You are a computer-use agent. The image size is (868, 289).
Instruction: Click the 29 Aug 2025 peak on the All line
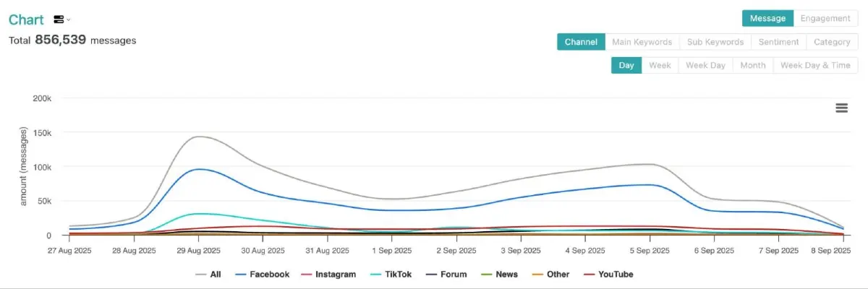(198, 137)
